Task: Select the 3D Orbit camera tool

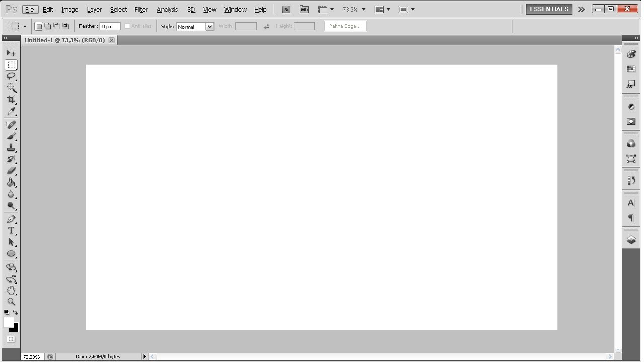Action: point(11,279)
